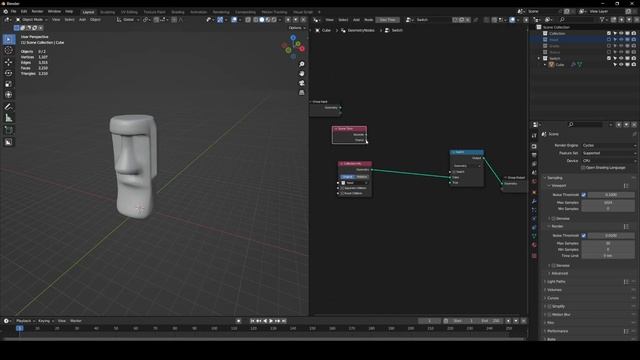Viewport: 640px width, 360px height.
Task: Hide the Switch collection with eye icon
Action: click(x=621, y=58)
